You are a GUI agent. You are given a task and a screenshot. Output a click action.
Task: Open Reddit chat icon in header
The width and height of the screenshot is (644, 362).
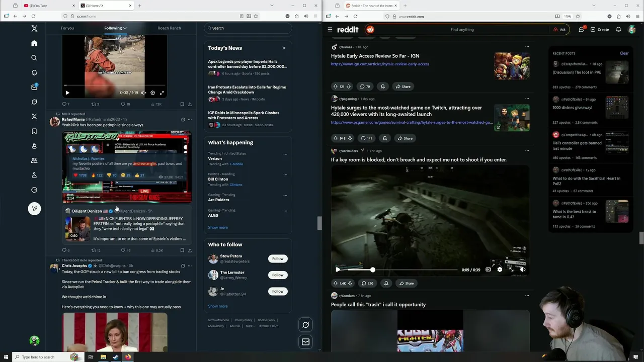[582, 29]
